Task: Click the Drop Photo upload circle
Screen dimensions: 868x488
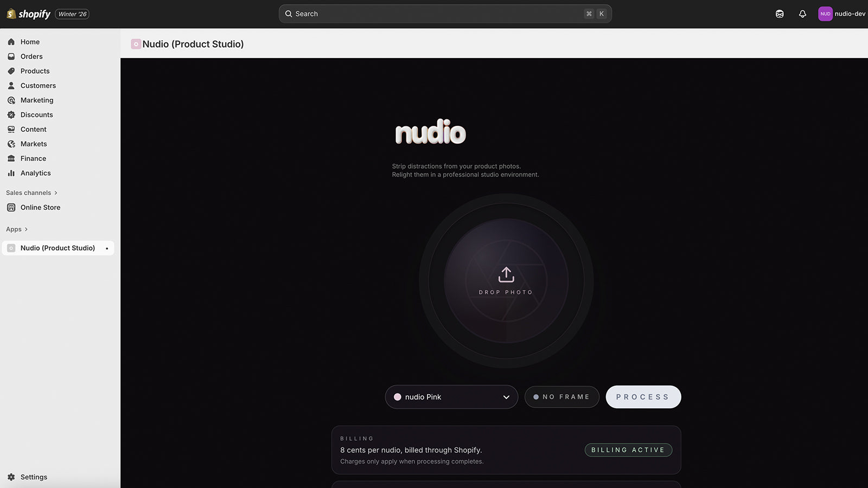Action: tap(506, 281)
